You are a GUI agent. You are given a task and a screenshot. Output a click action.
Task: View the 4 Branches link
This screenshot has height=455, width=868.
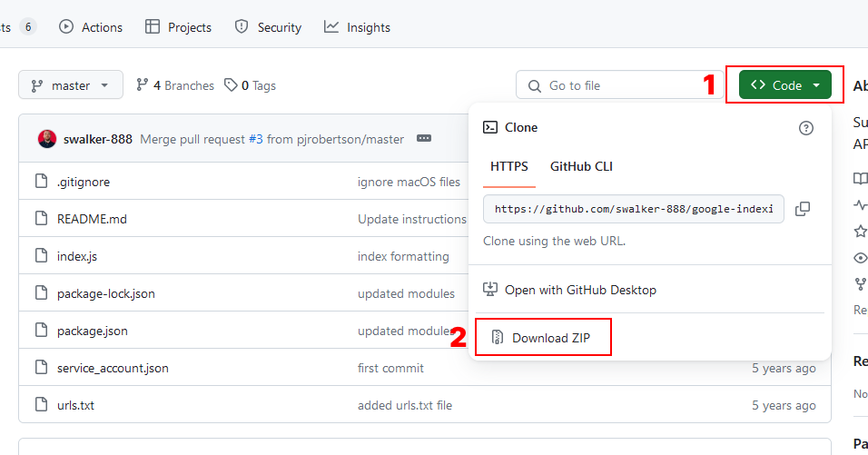pyautogui.click(x=175, y=85)
